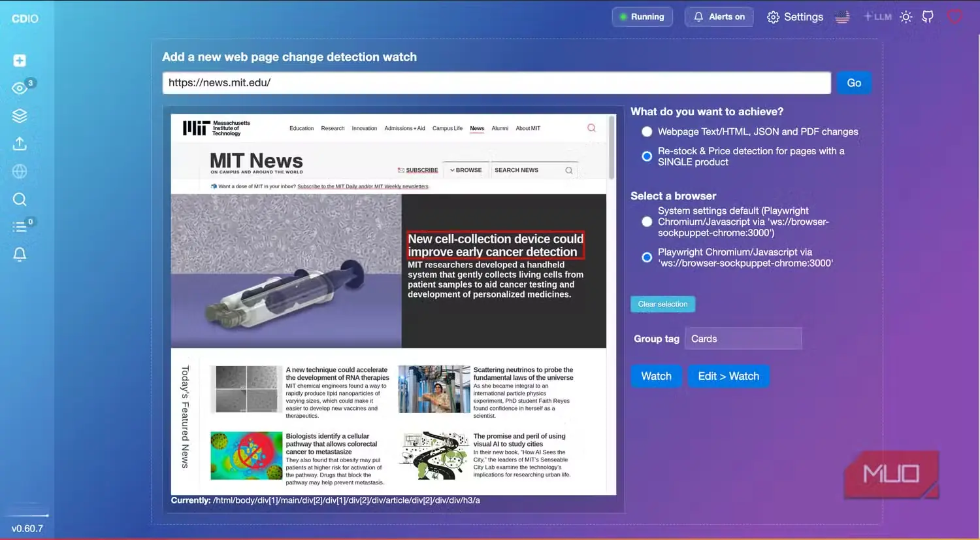Choose System settings default browser option
The width and height of the screenshot is (980, 540).
tap(647, 222)
